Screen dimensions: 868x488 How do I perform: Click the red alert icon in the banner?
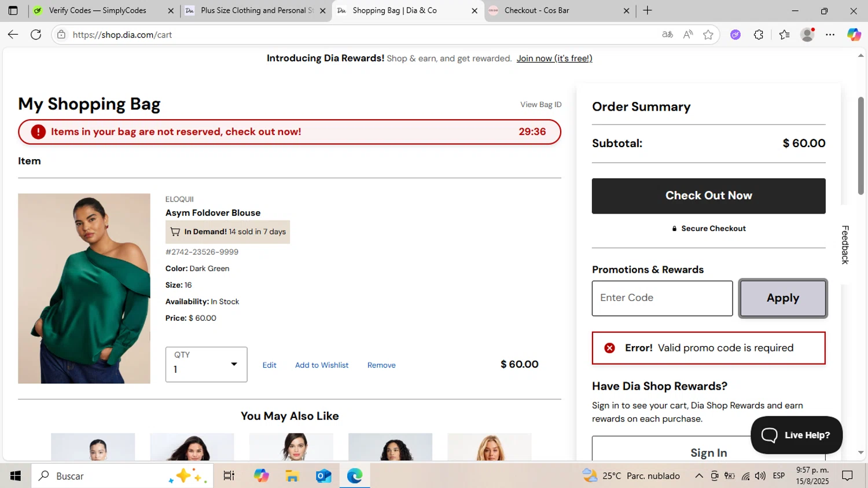[x=38, y=132]
